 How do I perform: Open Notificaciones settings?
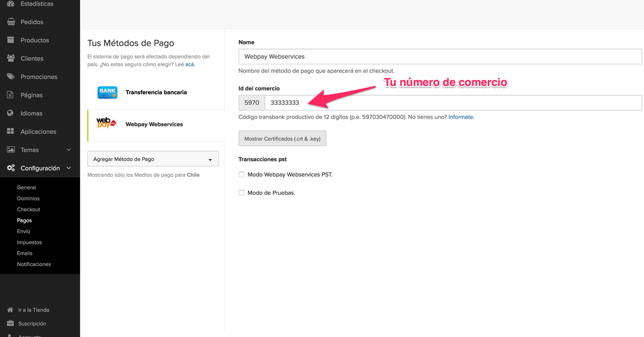point(34,264)
